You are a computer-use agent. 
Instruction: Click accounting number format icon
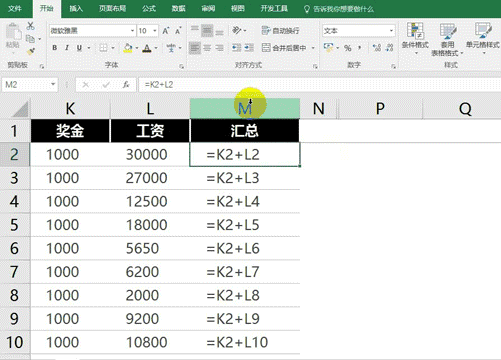pos(328,48)
